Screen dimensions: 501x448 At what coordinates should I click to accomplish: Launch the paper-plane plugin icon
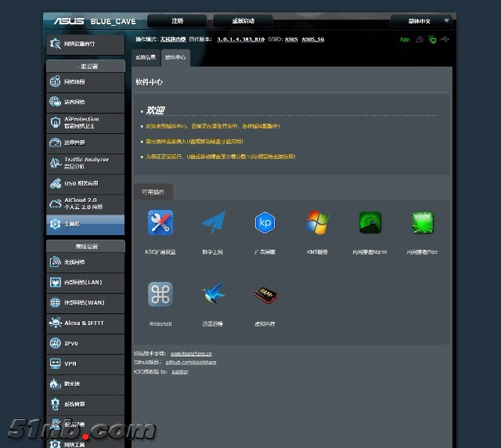pyautogui.click(x=213, y=223)
